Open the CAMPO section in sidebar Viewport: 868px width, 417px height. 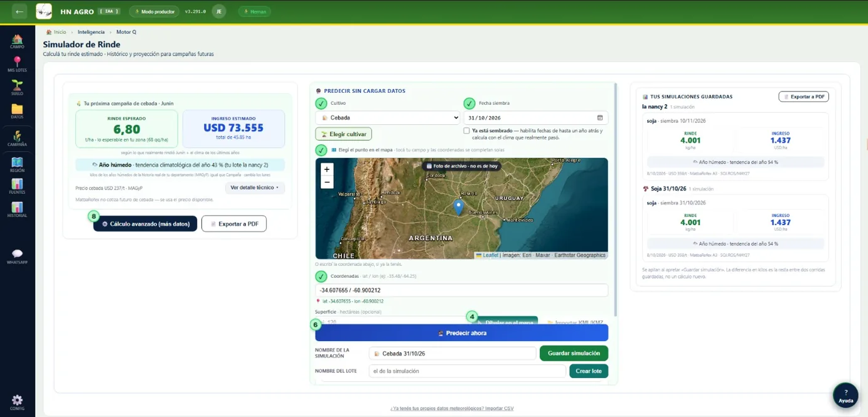tap(17, 42)
